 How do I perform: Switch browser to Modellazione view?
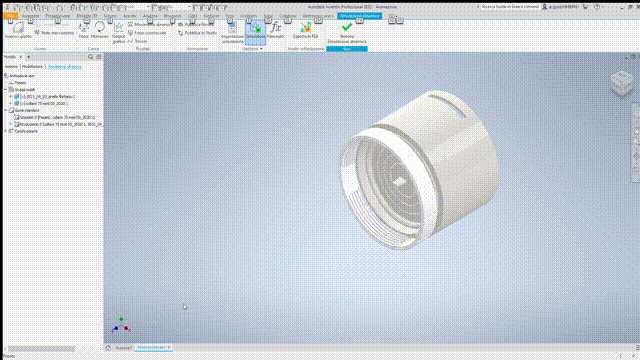pyautogui.click(x=32, y=67)
